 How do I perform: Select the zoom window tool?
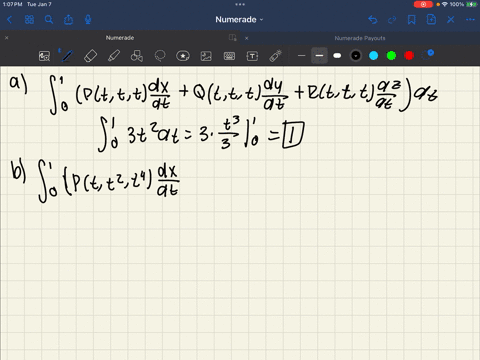click(44, 56)
